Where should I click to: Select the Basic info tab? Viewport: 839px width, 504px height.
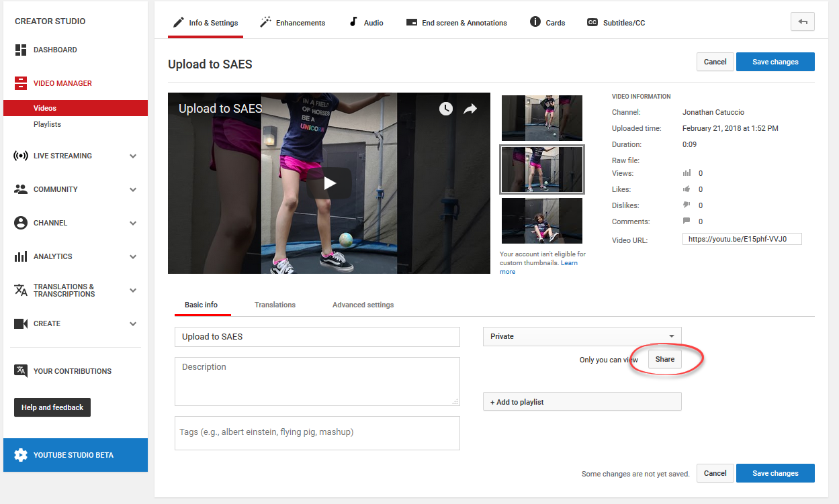tap(201, 305)
